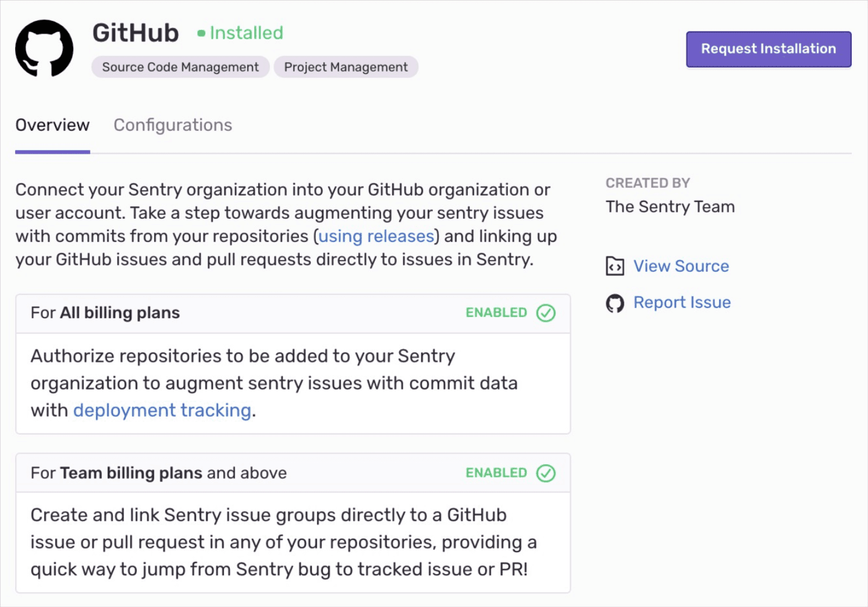868x607 pixels.
Task: Click the View Source code icon
Action: (615, 266)
